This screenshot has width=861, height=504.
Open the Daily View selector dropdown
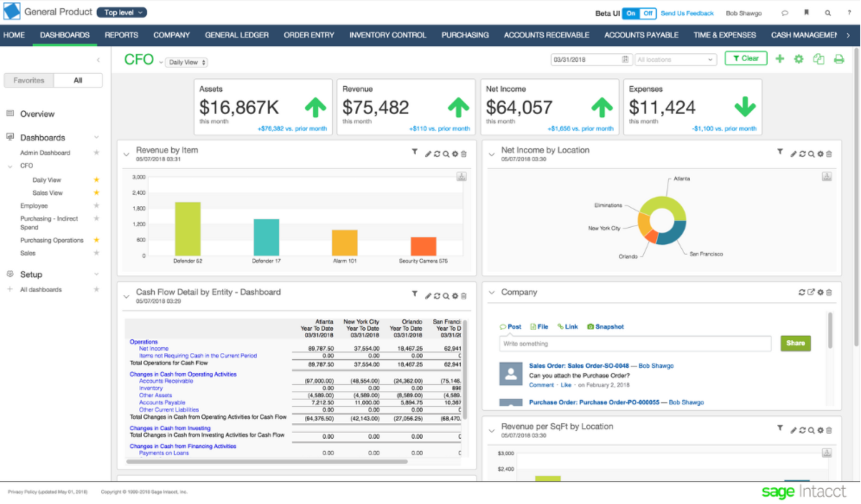186,62
